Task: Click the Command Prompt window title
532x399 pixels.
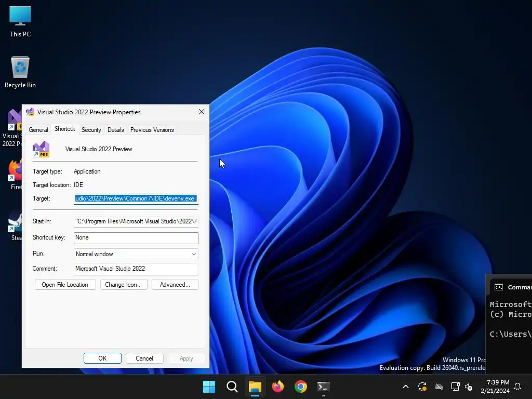Action: 520,287
